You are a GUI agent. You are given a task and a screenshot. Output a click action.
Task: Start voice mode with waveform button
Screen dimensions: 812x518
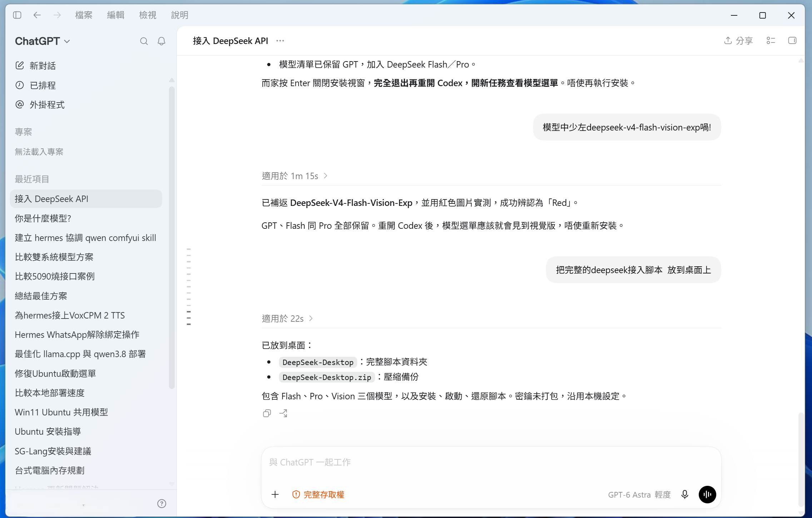707,495
